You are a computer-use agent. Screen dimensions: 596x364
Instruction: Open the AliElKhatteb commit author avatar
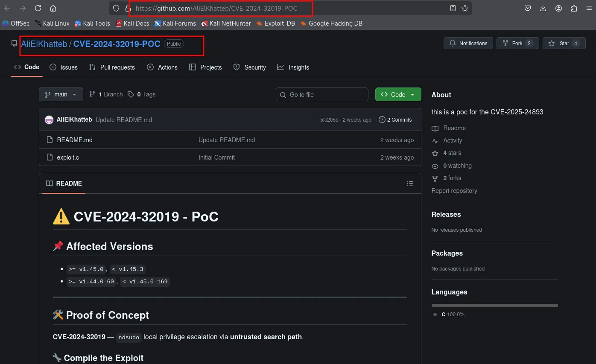[x=49, y=120]
